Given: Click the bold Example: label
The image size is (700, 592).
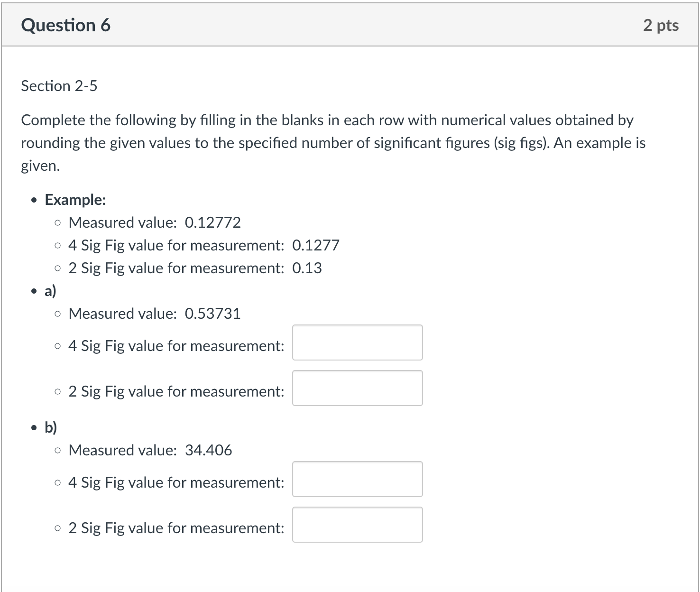Looking at the screenshot, I should tap(75, 200).
